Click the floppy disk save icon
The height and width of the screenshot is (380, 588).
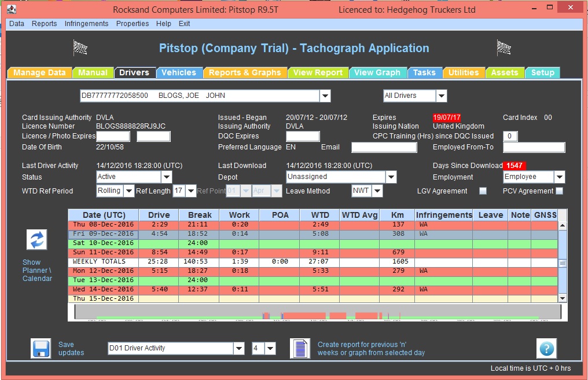[x=41, y=349]
